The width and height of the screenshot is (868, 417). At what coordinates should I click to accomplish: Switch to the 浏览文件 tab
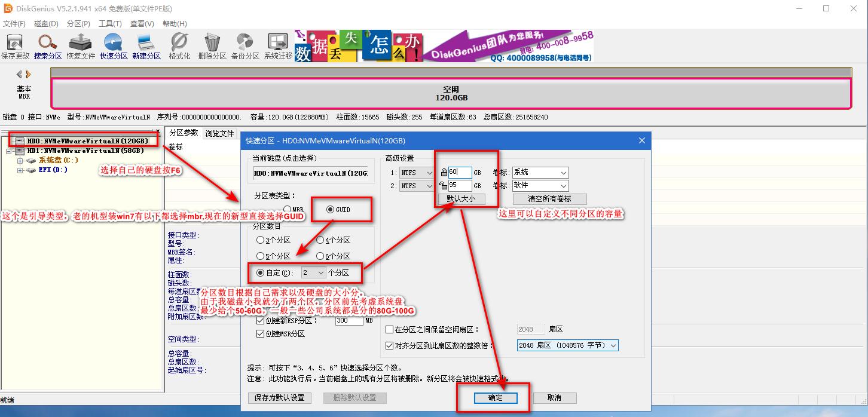pos(219,133)
